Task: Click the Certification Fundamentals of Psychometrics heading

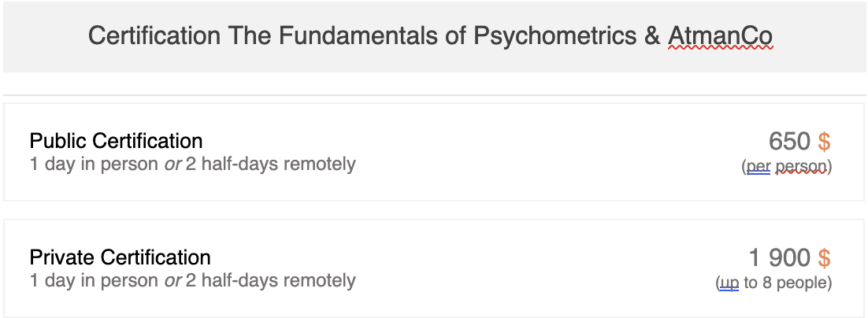Action: click(x=430, y=36)
